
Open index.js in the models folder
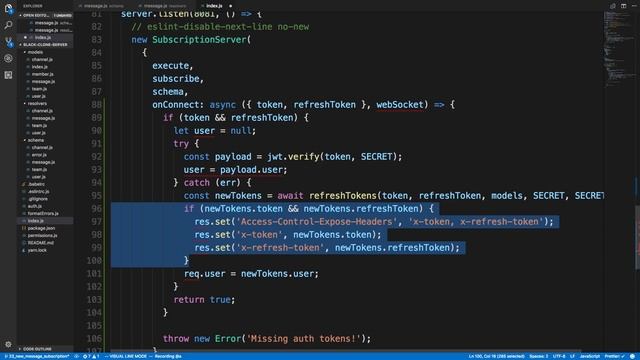click(x=40, y=67)
